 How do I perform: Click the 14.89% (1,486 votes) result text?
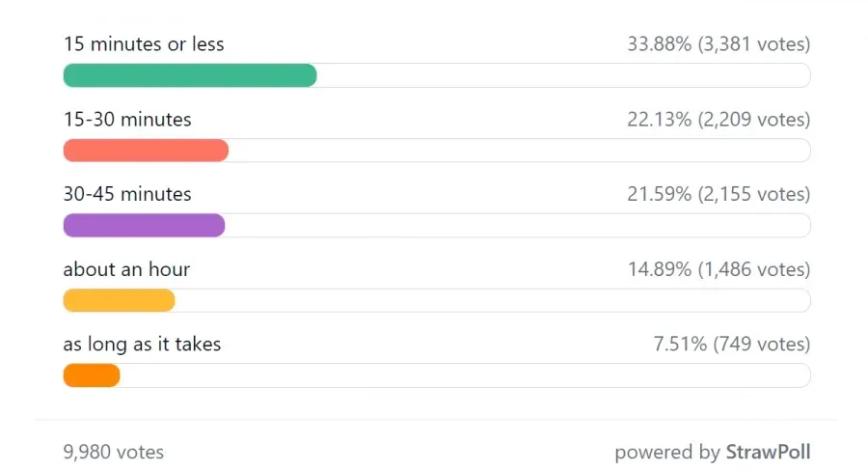[719, 269]
